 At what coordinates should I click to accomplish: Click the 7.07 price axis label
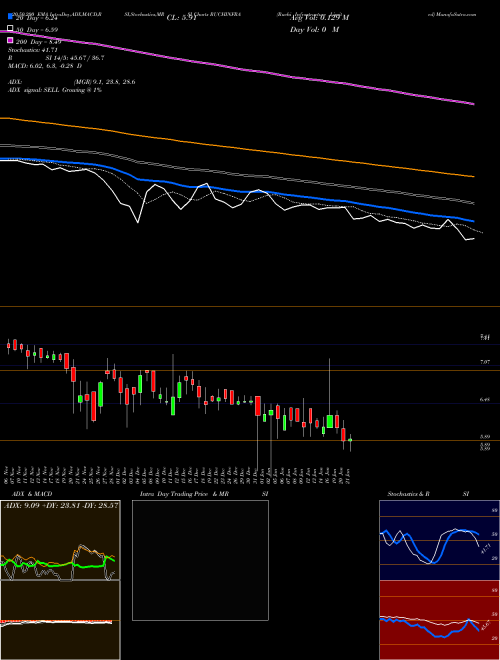pyautogui.click(x=485, y=362)
